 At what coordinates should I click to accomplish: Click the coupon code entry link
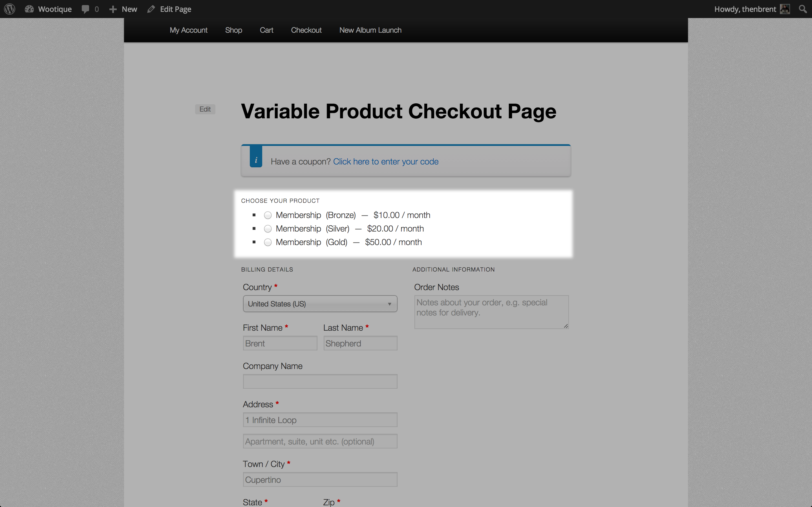385,162
